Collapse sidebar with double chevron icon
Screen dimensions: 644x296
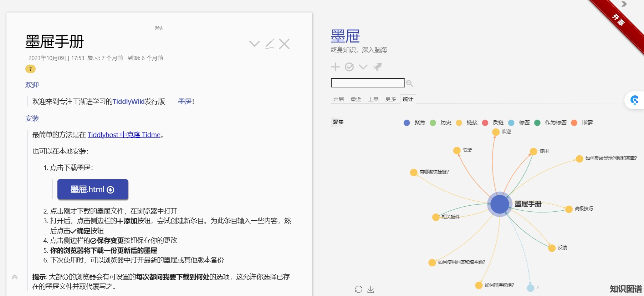pos(624,4)
